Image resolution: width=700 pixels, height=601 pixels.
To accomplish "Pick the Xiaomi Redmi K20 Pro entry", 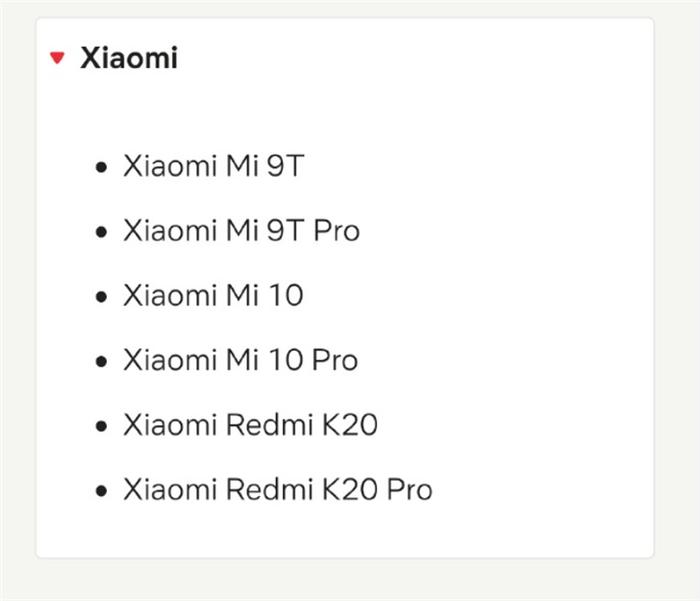I will coord(278,489).
